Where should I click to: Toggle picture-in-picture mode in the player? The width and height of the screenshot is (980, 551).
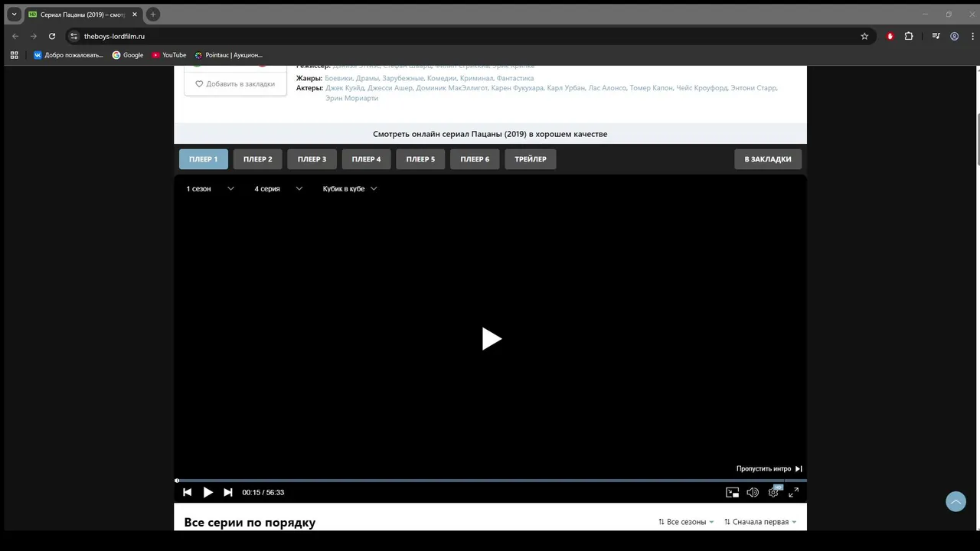(733, 492)
